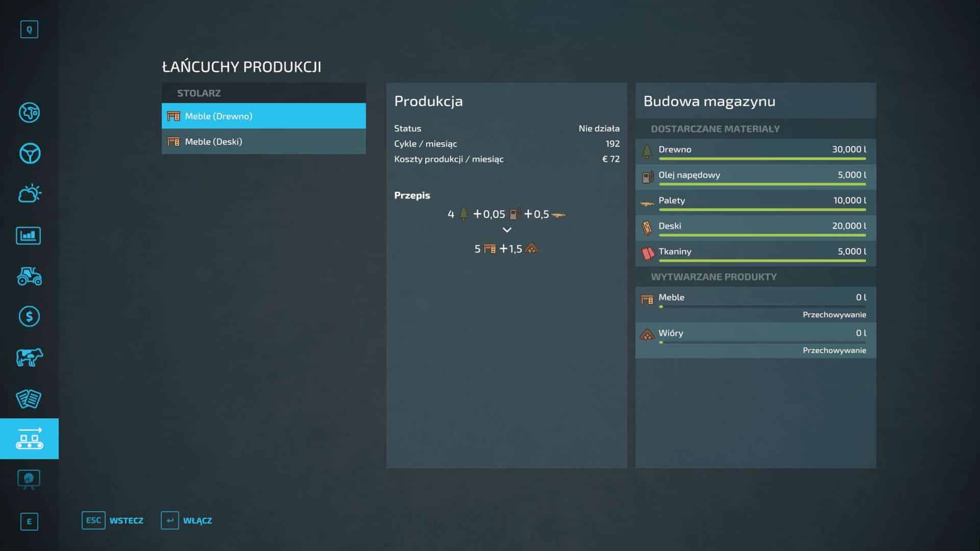Open the finances dollar icon
980x551 pixels.
point(29,316)
